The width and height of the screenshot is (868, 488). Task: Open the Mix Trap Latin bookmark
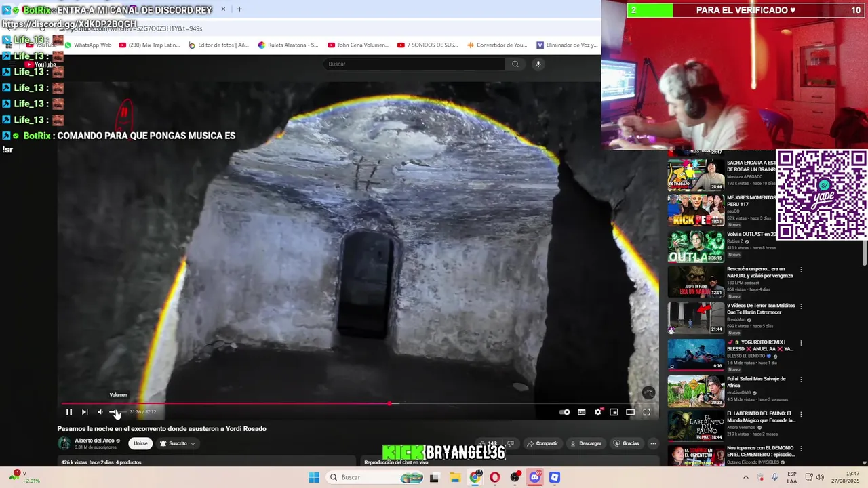click(x=149, y=45)
